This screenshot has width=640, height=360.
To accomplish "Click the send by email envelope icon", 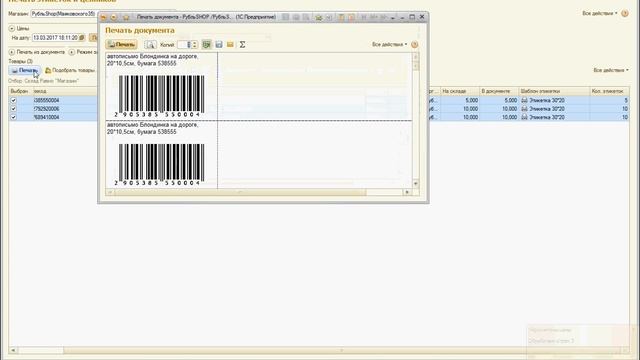I will tap(230, 44).
